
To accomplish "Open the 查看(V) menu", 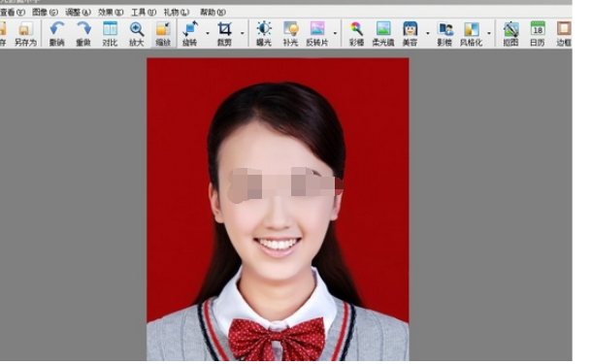I will coord(13,12).
